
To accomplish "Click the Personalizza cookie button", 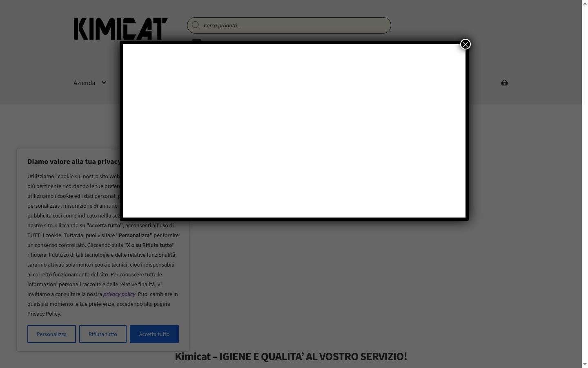I will pos(51,334).
